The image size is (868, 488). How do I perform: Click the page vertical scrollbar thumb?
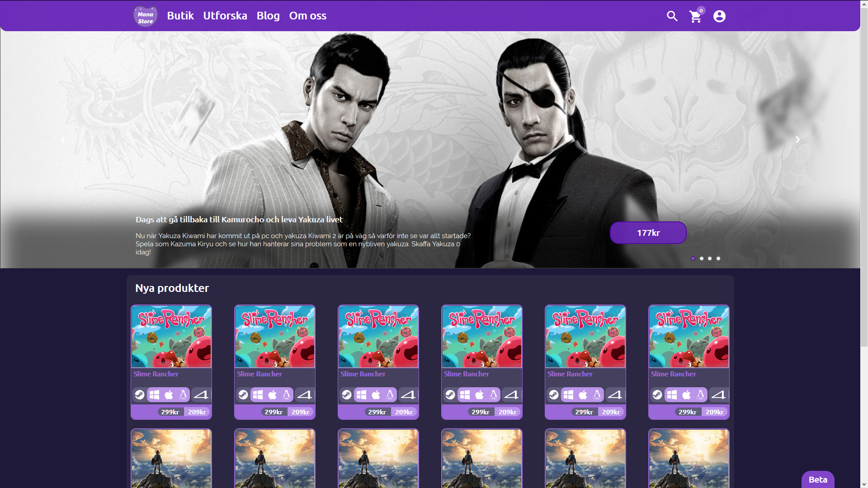click(864, 176)
